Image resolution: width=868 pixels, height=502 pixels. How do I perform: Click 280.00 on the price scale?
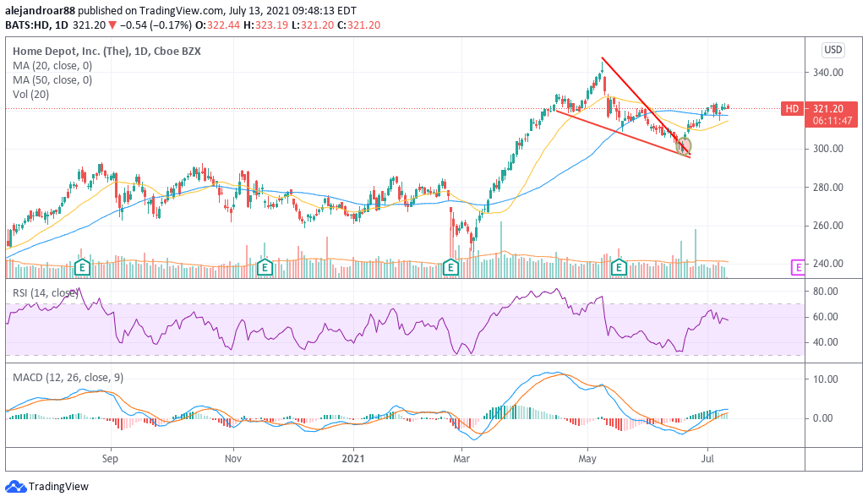point(828,188)
